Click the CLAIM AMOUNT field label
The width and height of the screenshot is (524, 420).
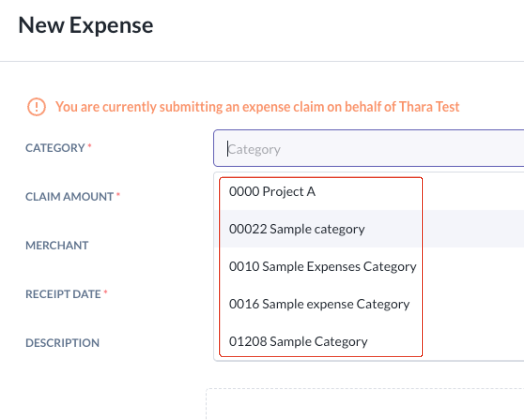coord(69,197)
